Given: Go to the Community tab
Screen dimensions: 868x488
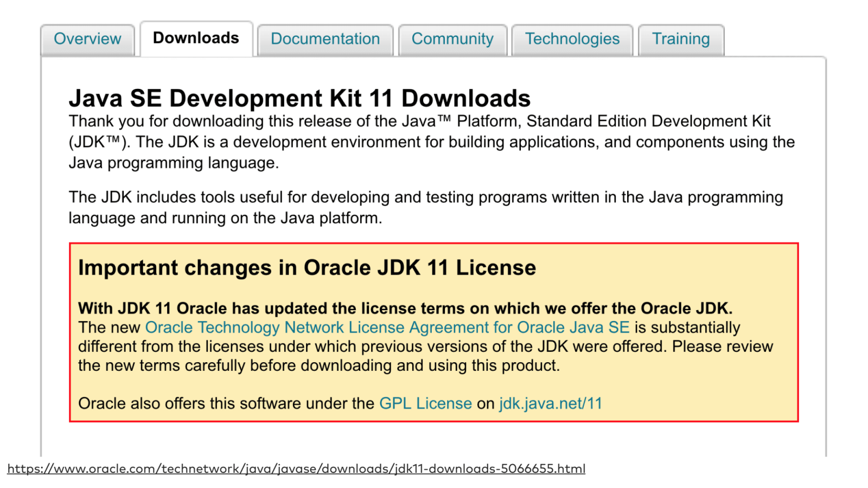Looking at the screenshot, I should (452, 40).
